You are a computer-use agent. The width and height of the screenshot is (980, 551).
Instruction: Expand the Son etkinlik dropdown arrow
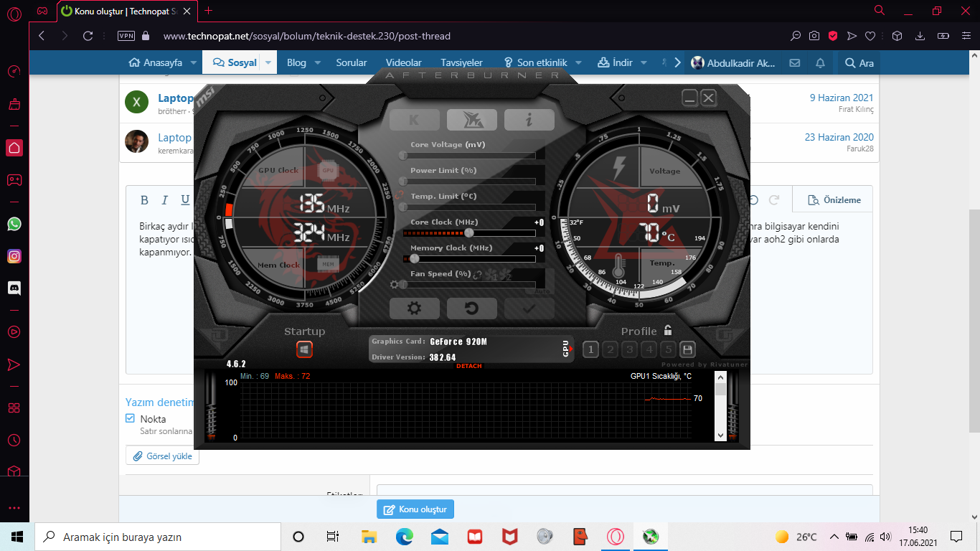[579, 62]
